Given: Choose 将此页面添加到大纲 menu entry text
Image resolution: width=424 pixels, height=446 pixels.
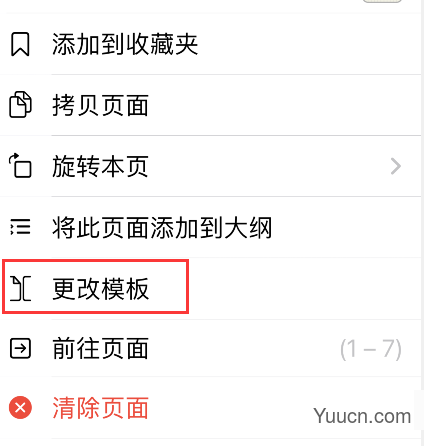Looking at the screenshot, I should coord(162,227).
